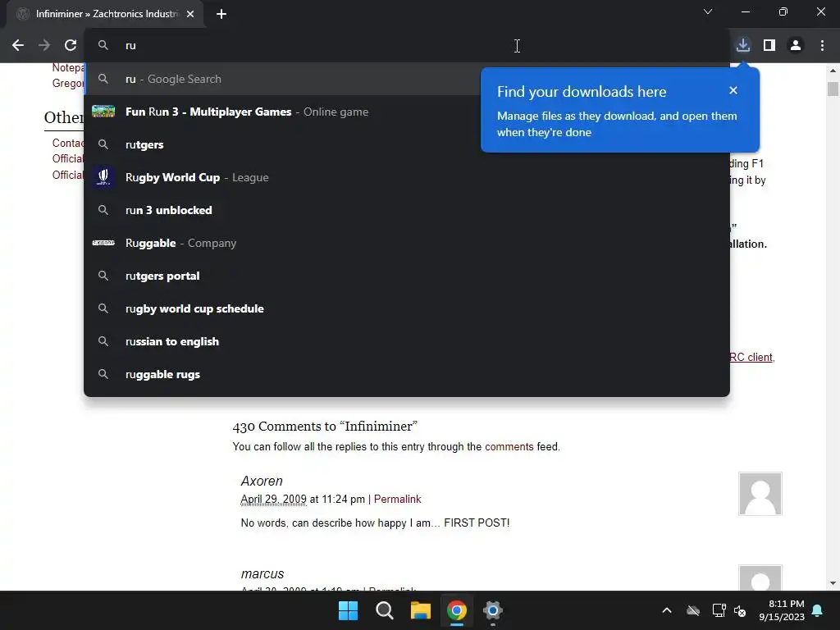Open the Chrome profile avatar menu

pyautogui.click(x=796, y=46)
